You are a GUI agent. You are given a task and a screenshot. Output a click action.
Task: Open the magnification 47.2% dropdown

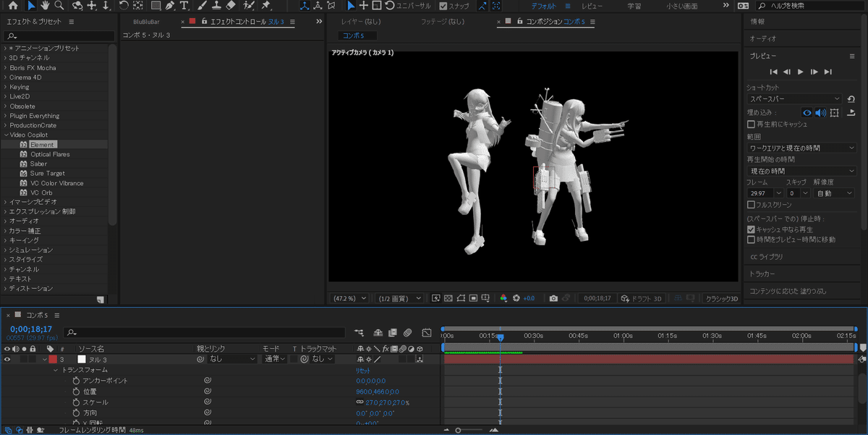coord(350,298)
